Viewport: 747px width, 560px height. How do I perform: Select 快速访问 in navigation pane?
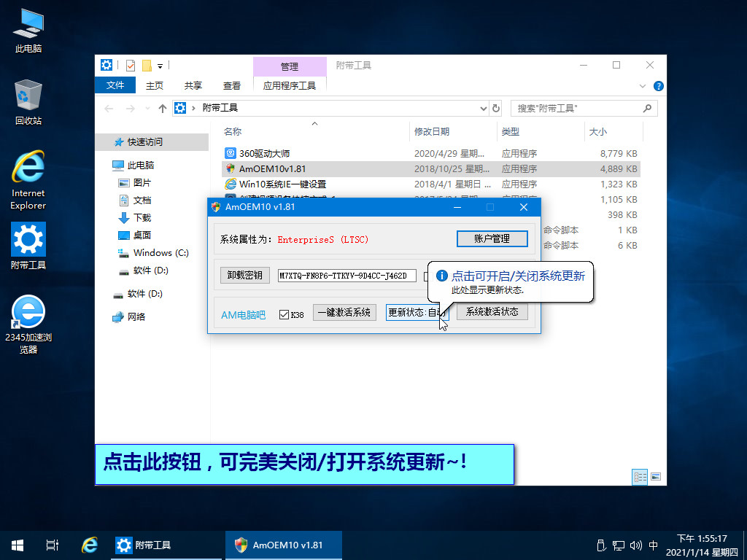152,142
